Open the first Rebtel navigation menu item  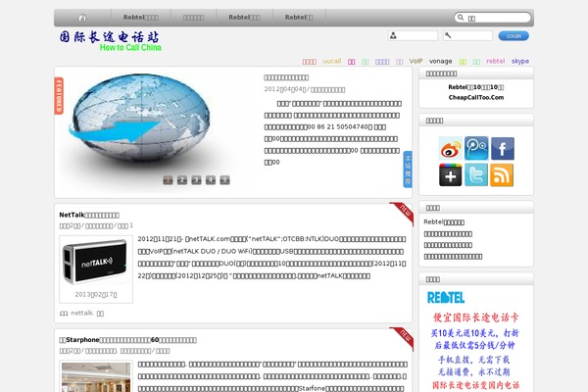click(x=140, y=18)
